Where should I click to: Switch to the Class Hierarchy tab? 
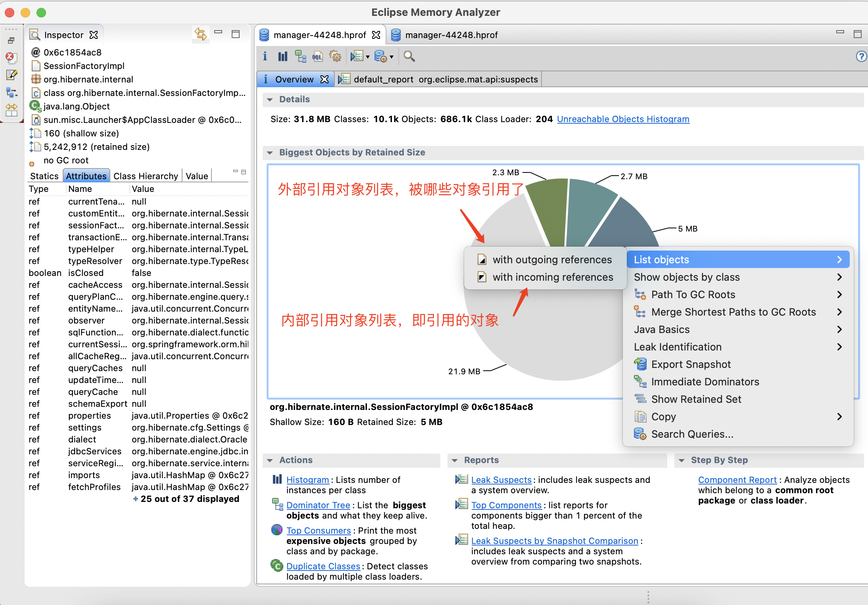point(146,176)
